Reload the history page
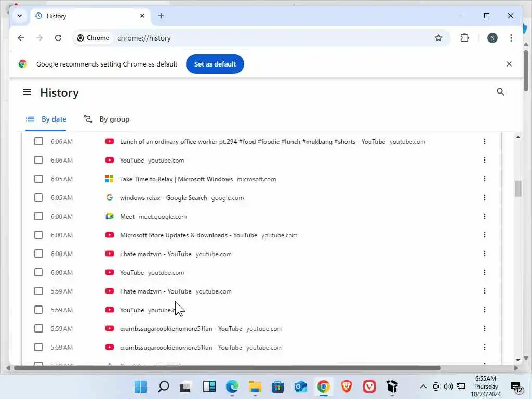The width and height of the screenshot is (532, 399). 58,38
